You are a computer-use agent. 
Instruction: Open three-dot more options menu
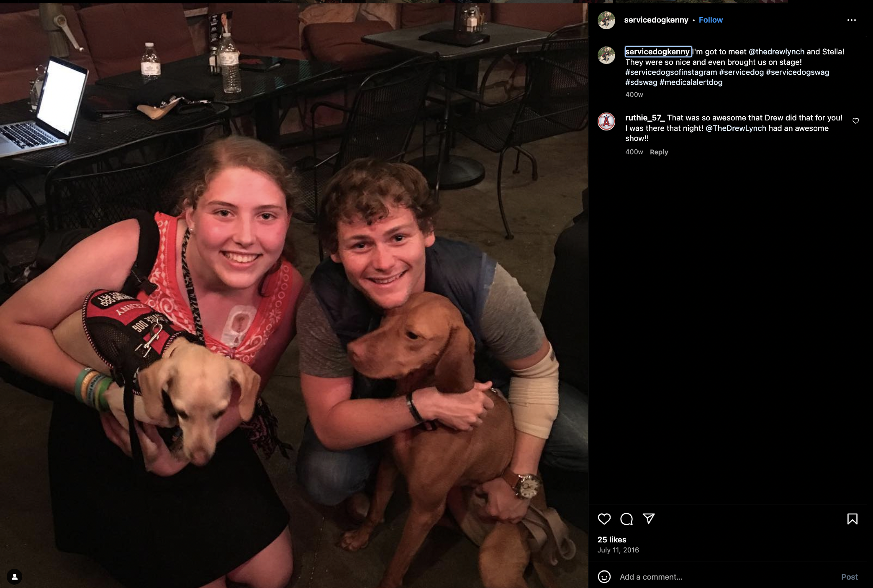(851, 20)
